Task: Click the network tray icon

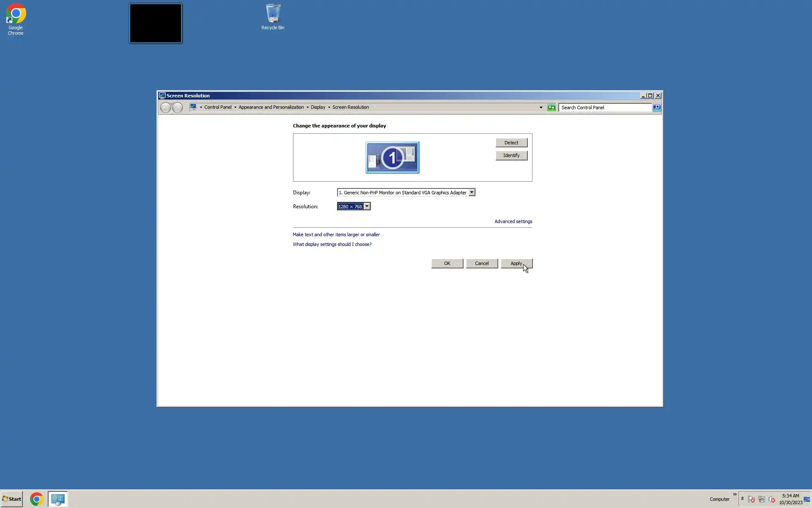Action: click(x=761, y=500)
